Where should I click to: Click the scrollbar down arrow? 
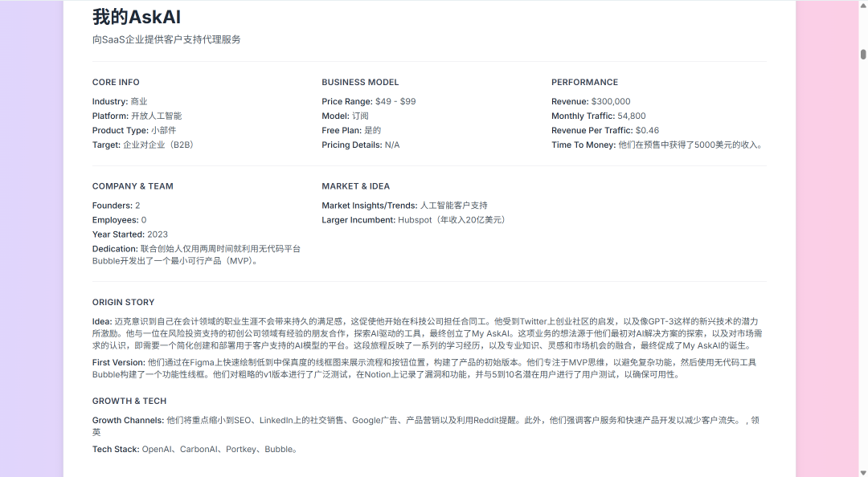[x=863, y=472]
